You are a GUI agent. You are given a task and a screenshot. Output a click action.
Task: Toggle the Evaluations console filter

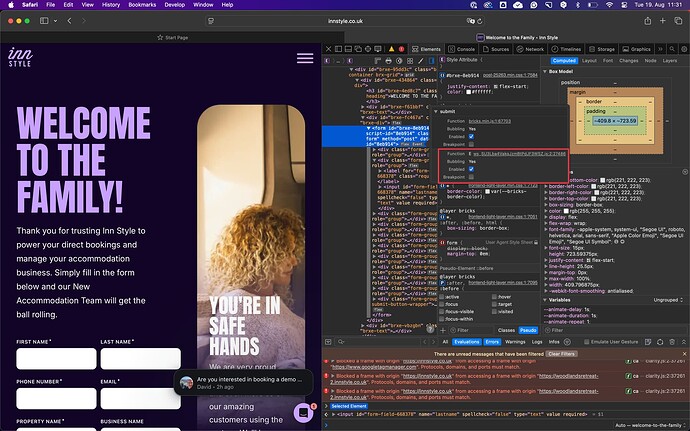[x=467, y=342]
